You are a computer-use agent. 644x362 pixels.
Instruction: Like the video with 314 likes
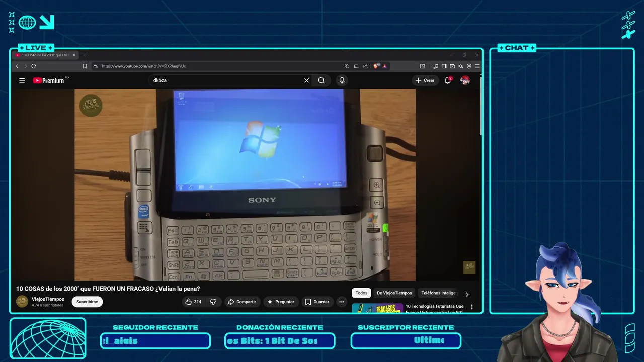pos(194,302)
